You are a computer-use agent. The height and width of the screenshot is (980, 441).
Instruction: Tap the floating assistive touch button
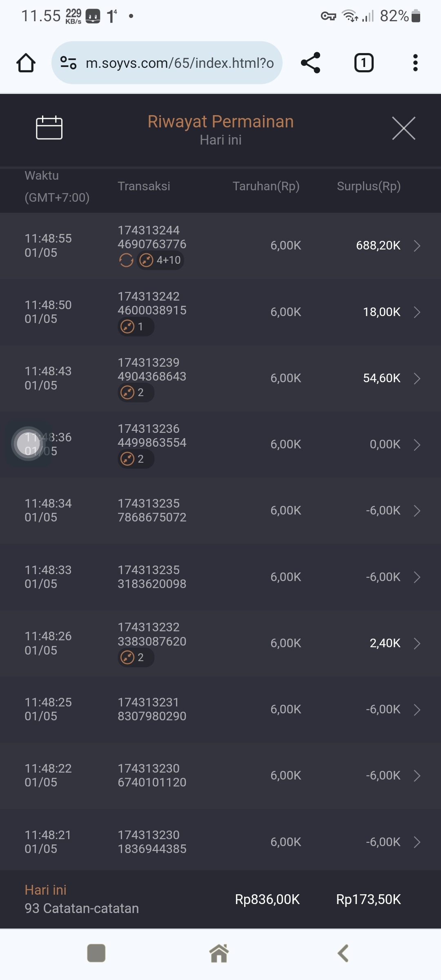click(x=28, y=443)
